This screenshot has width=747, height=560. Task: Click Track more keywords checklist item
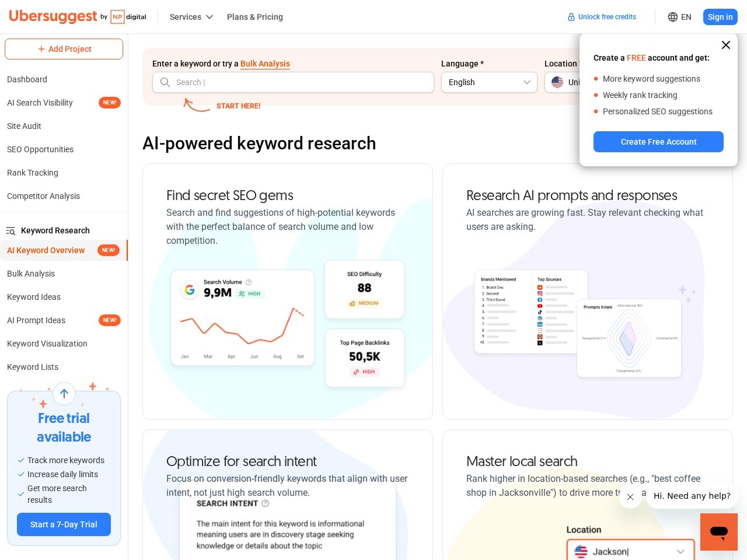click(66, 460)
